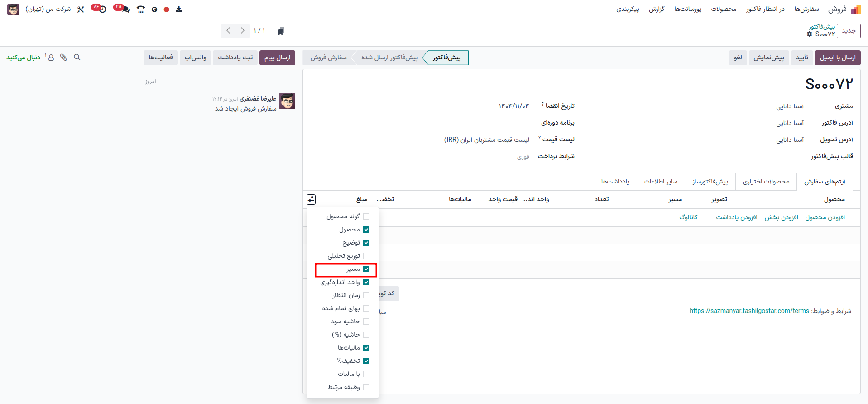Click the bookmark icon near the pager

click(x=281, y=31)
